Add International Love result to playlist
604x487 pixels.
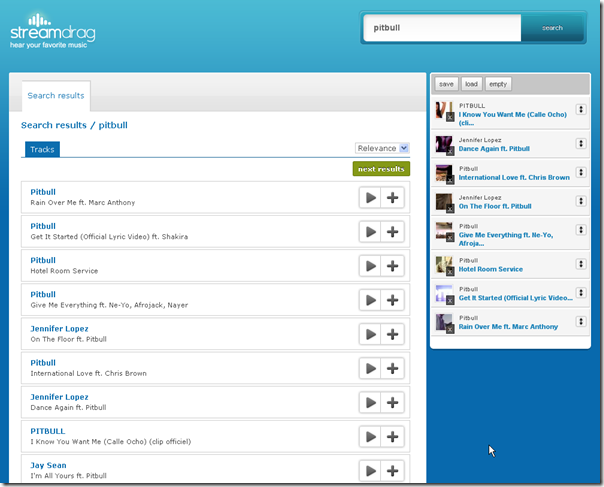point(393,368)
